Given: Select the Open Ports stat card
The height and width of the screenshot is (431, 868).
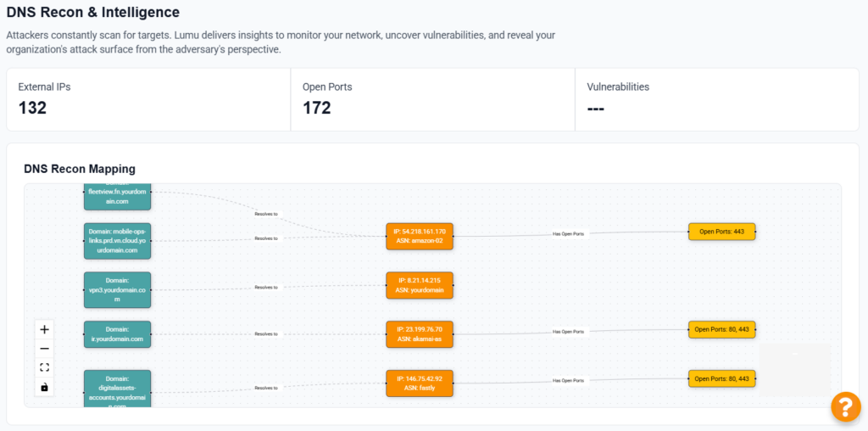Looking at the screenshot, I should tap(432, 99).
